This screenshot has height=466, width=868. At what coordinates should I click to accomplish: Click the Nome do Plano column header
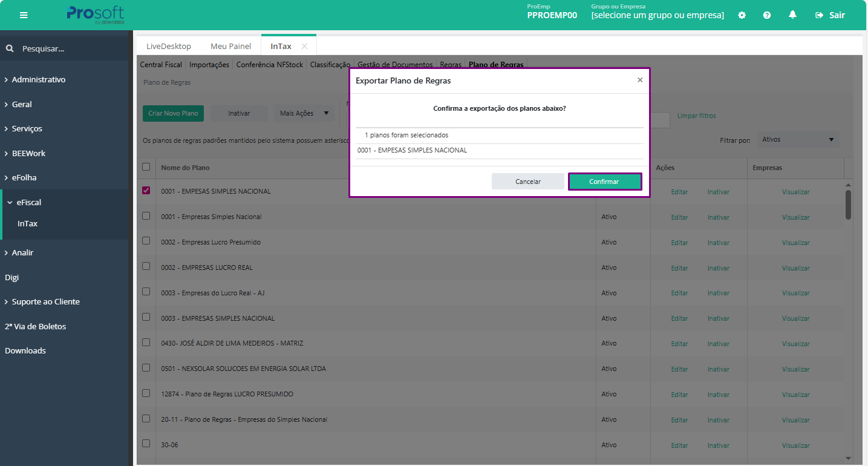point(185,168)
